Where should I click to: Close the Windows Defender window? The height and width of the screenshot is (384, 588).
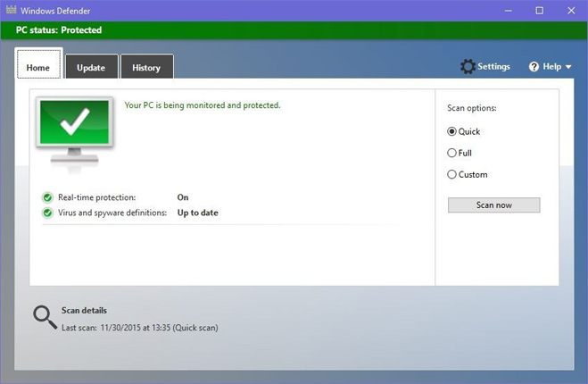[x=571, y=11]
